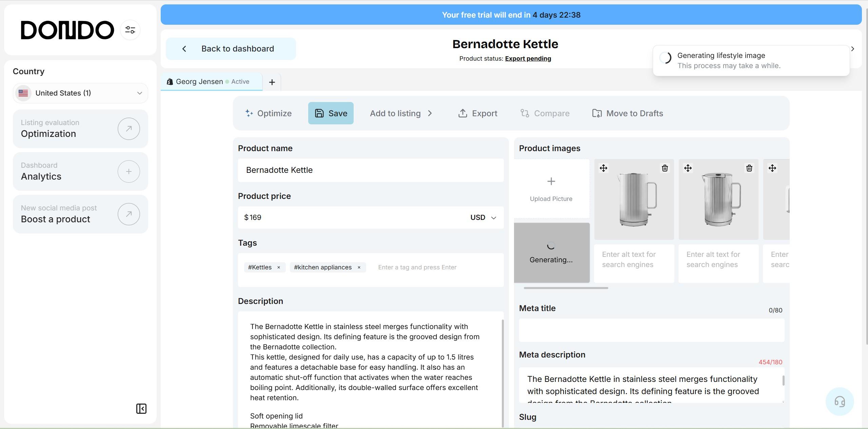
Task: Delete the second kettle product image
Action: coord(749,168)
